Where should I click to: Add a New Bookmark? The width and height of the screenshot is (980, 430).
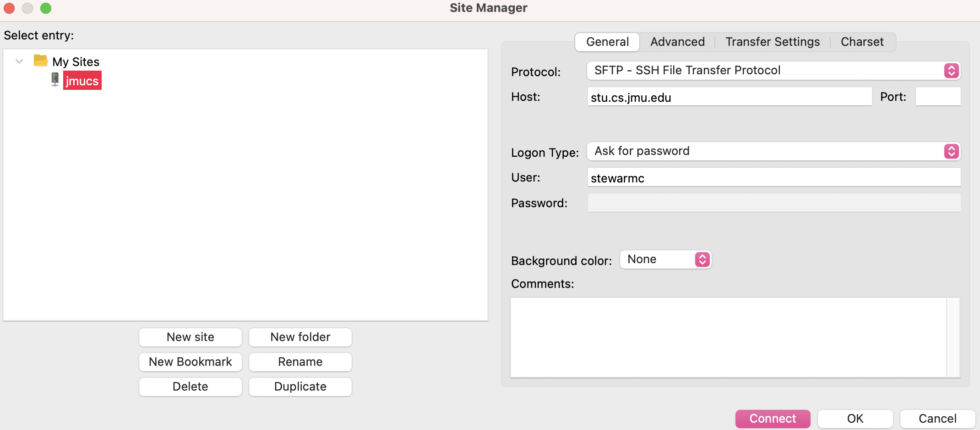coord(190,362)
